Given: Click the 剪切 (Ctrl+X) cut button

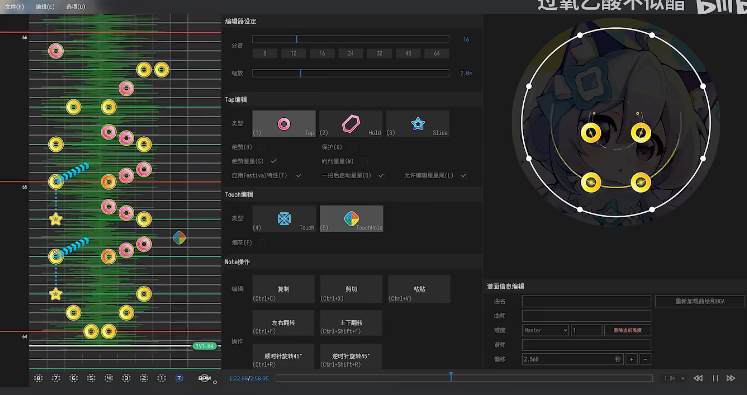Looking at the screenshot, I should pos(351,289).
